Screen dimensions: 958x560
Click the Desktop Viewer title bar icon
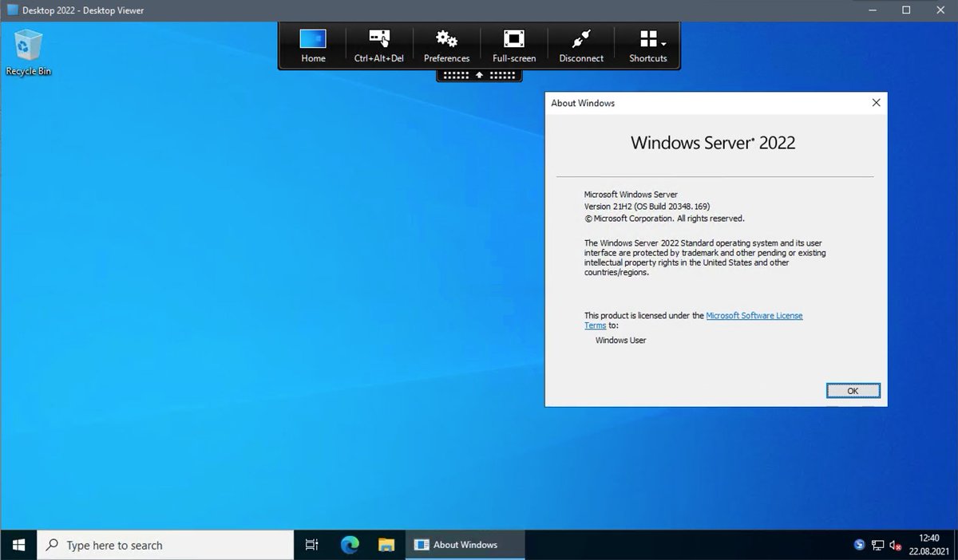click(x=13, y=10)
